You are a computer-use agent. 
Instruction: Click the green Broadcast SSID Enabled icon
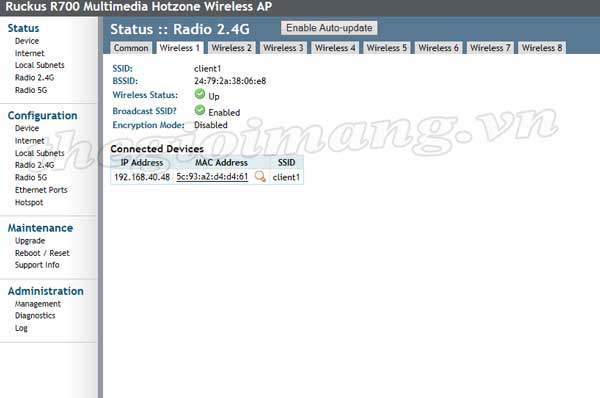tap(200, 110)
